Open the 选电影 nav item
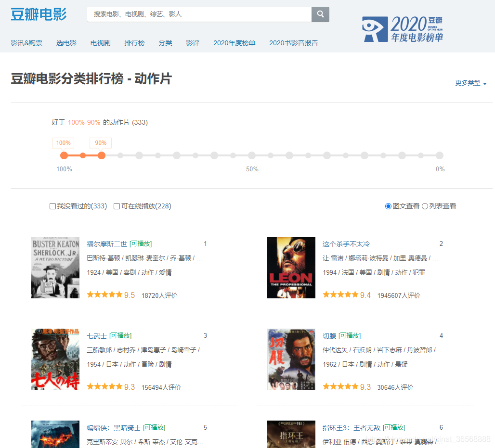Screen dimensions: 495x448 66,43
